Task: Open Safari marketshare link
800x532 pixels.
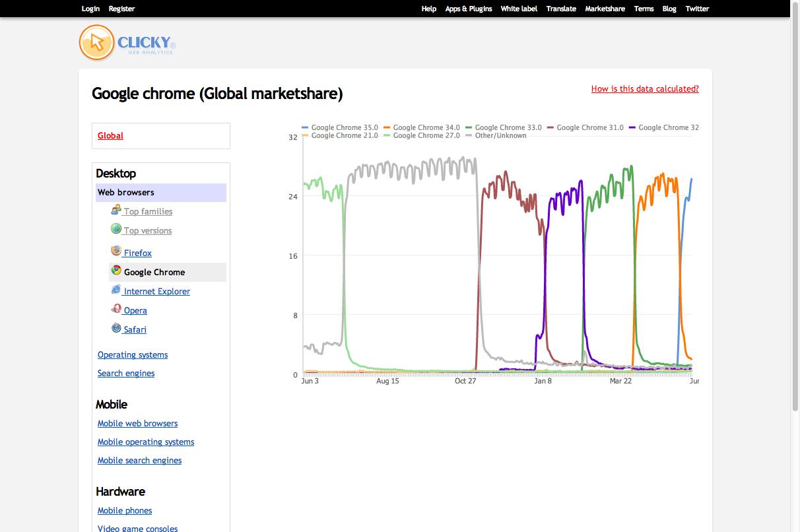Action: pos(135,330)
